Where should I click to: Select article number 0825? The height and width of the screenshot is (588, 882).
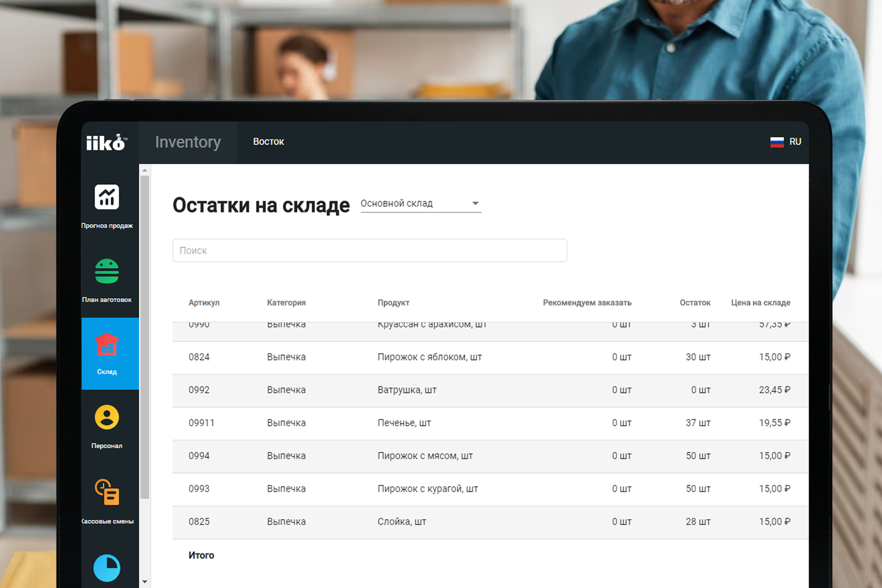[x=199, y=522]
